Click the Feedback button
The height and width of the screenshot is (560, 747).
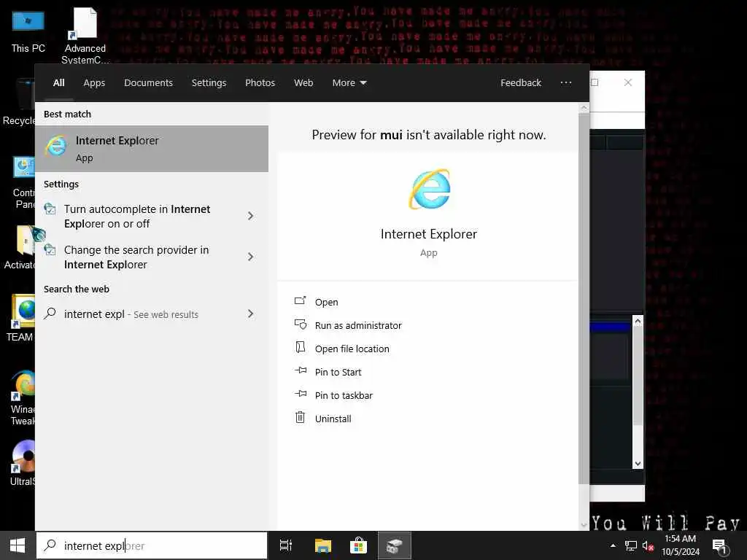click(x=521, y=83)
